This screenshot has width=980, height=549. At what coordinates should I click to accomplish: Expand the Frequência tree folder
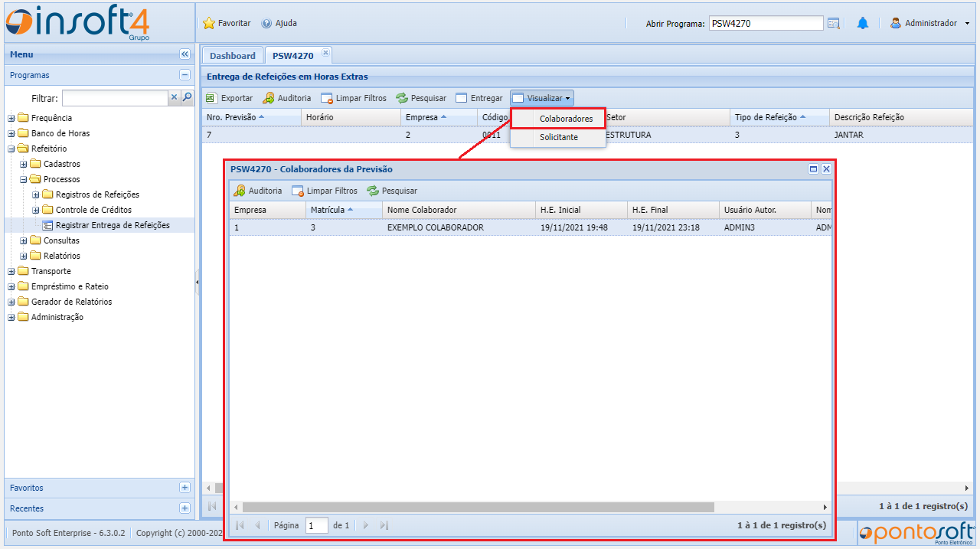11,118
